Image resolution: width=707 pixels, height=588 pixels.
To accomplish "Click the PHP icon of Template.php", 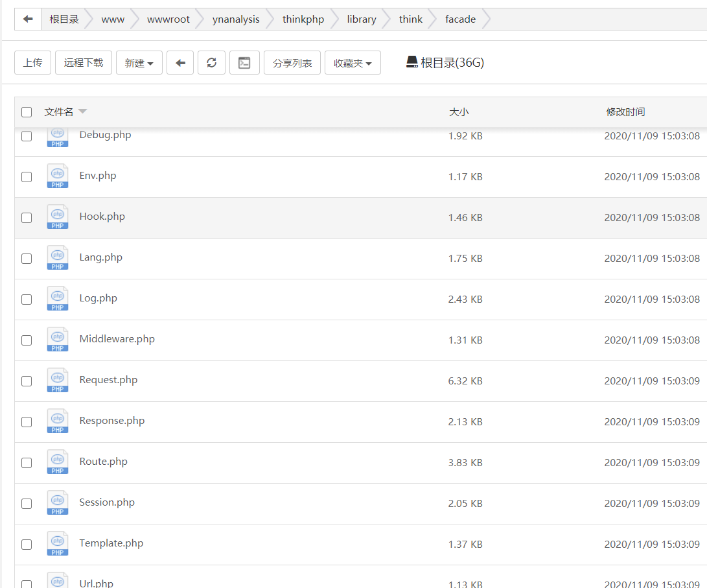I will (x=58, y=544).
